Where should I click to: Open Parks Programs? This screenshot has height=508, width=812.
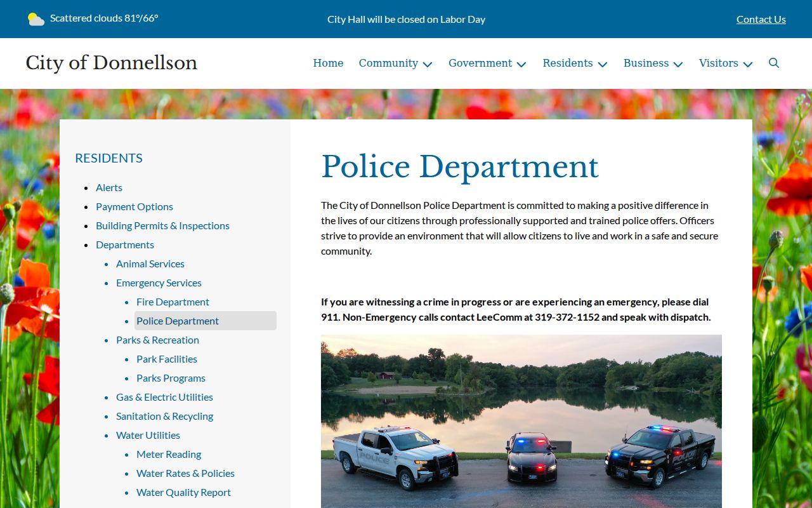(x=171, y=378)
